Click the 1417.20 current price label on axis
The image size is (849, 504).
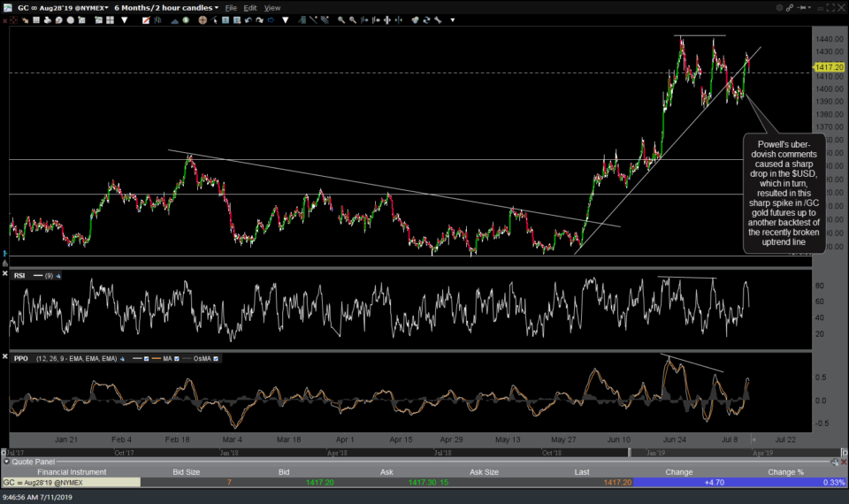[829, 67]
